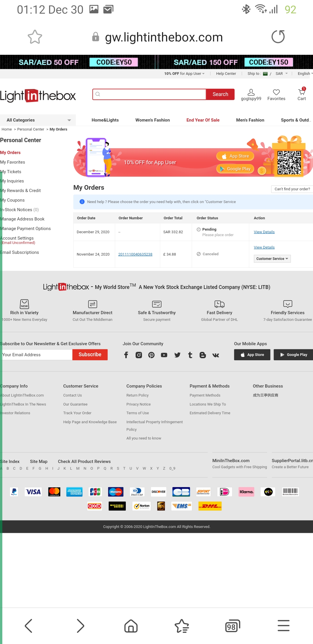The height and width of the screenshot is (644, 313).
Task: Select My Rewards & Credit
Action: (20, 191)
